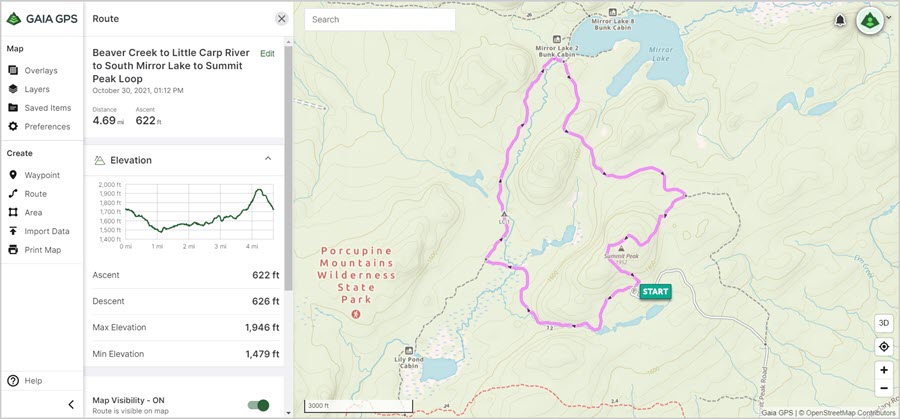This screenshot has height=419, width=900.
Task: Open the Layers stack icon
Action: (13, 89)
